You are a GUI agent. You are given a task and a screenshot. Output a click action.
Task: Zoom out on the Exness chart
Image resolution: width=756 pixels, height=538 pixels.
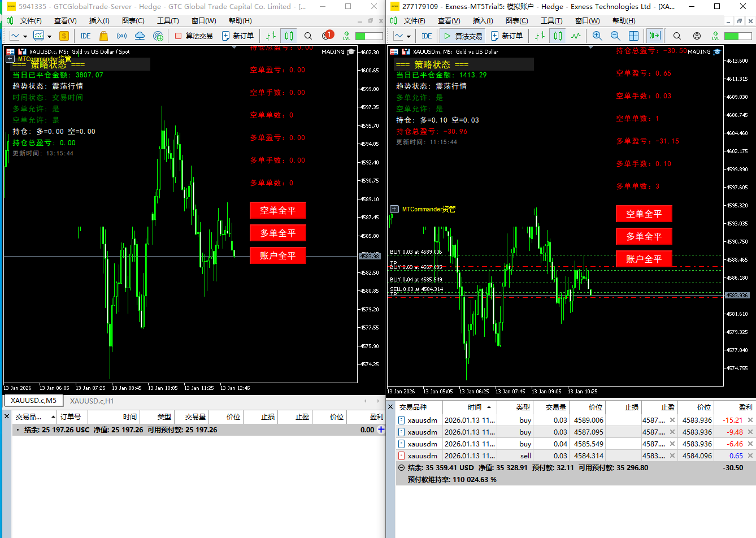click(x=615, y=36)
